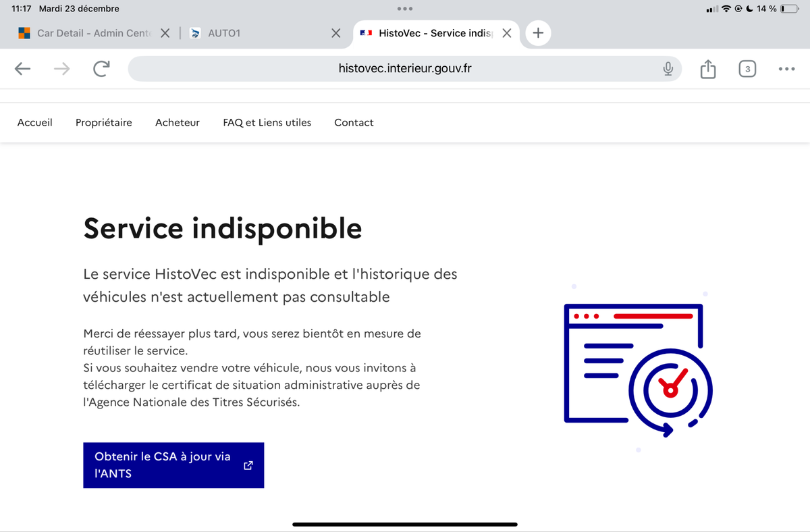Close the AUTO1 tab
Screen dimensions: 810x532
pos(335,33)
